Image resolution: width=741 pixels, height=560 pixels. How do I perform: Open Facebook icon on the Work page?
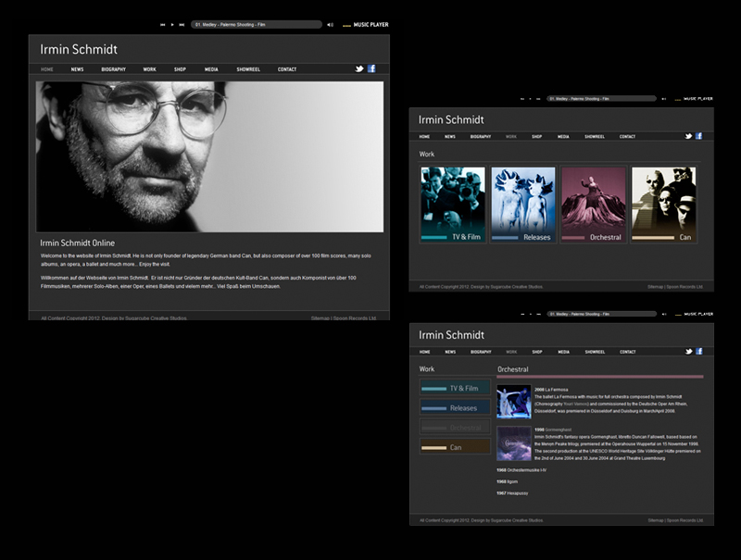click(699, 136)
